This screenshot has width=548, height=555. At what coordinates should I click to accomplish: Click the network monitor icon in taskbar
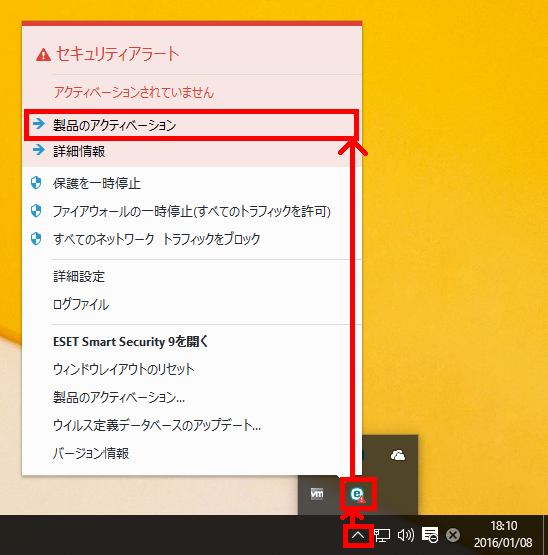pos(382,535)
